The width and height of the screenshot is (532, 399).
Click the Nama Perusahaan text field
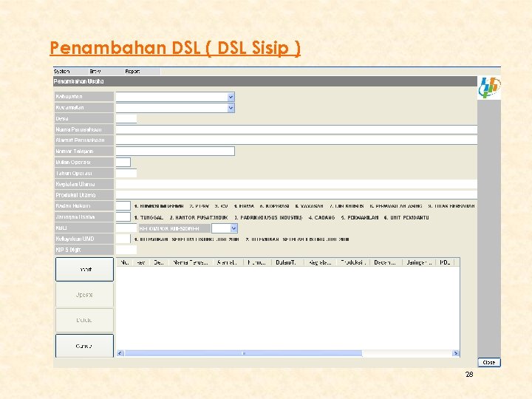click(x=296, y=129)
